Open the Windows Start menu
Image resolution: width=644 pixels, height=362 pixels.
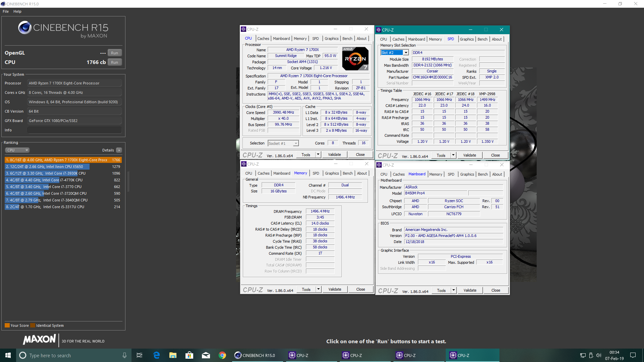(x=8, y=355)
